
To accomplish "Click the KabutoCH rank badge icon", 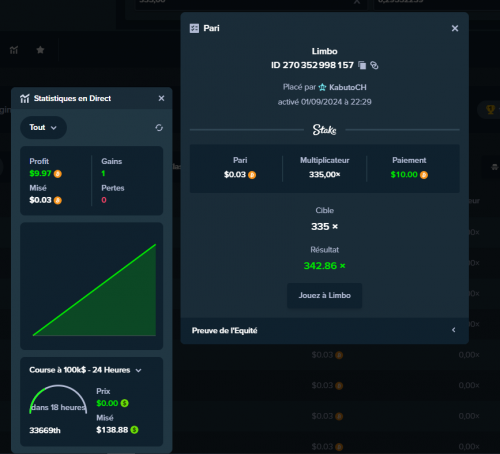I will click(x=322, y=87).
